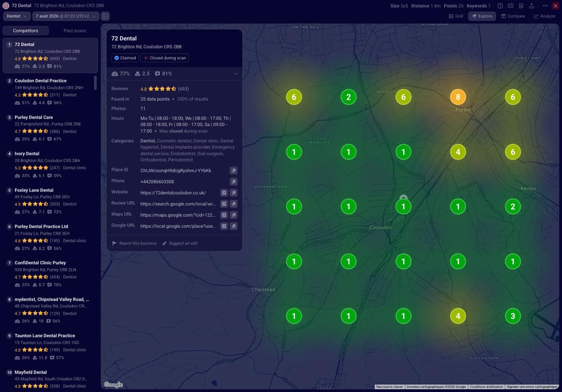This screenshot has width=562, height=392.
Task: Switch to the Past scans tab
Action: (x=75, y=31)
